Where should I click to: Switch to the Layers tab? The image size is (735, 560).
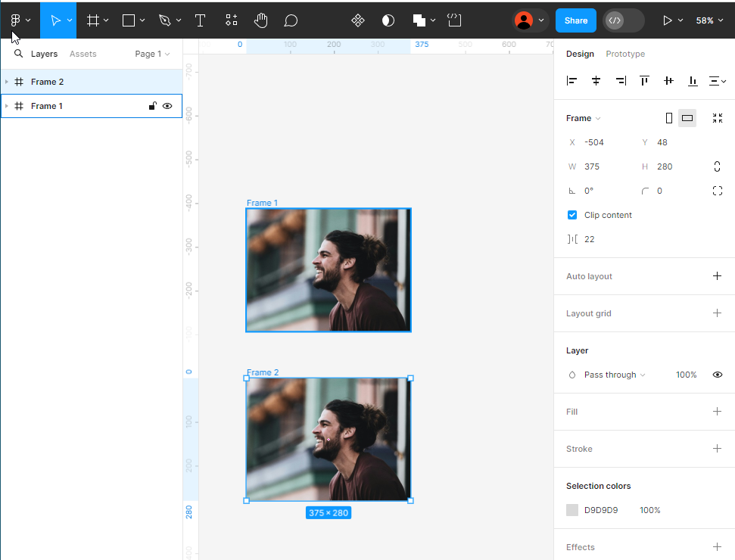coord(44,54)
